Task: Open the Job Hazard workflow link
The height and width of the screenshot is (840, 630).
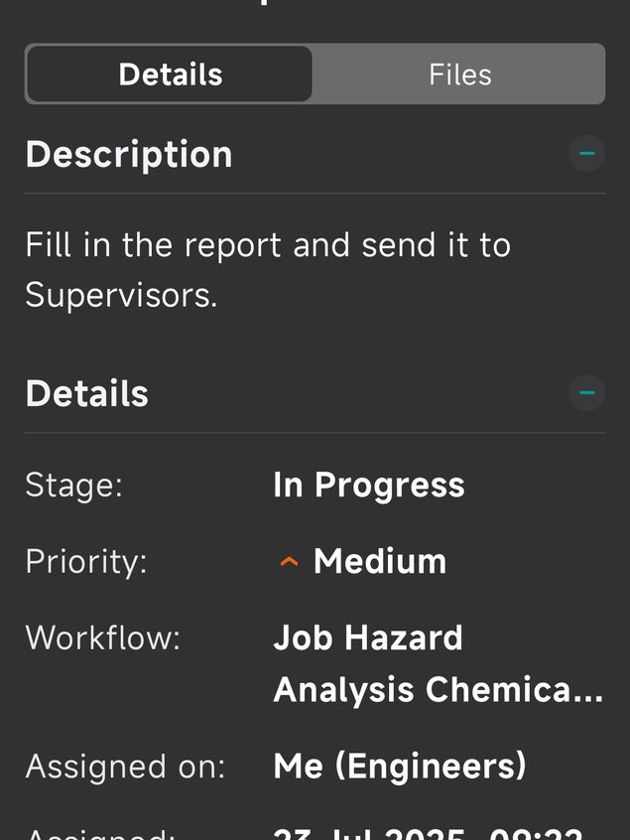Action: (368, 637)
